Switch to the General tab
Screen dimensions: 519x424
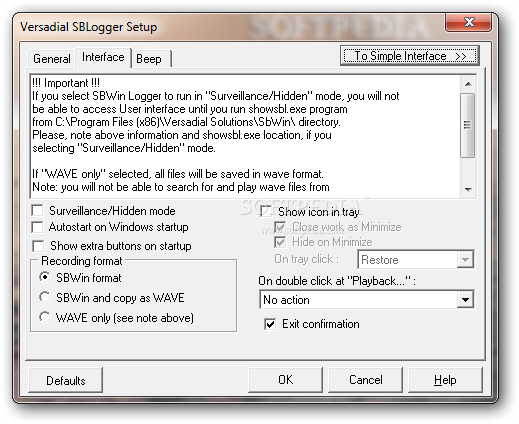pyautogui.click(x=52, y=59)
